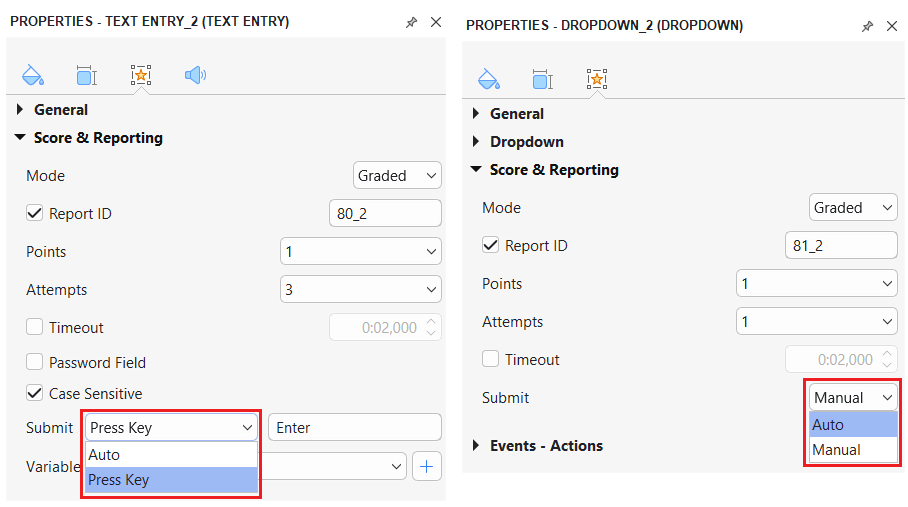Click the Report ID field containing 81_2
Screen dimensions: 908x507
[x=841, y=246]
